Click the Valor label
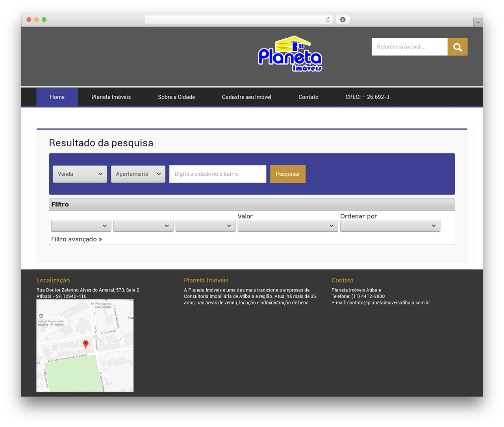The height and width of the screenshot is (427, 504). pyautogui.click(x=245, y=216)
